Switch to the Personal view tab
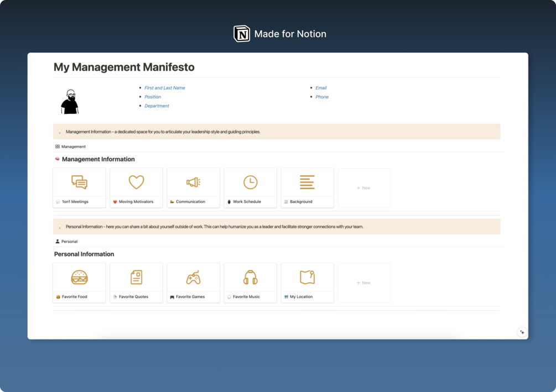Viewport: 556px width, 392px height. coord(66,242)
